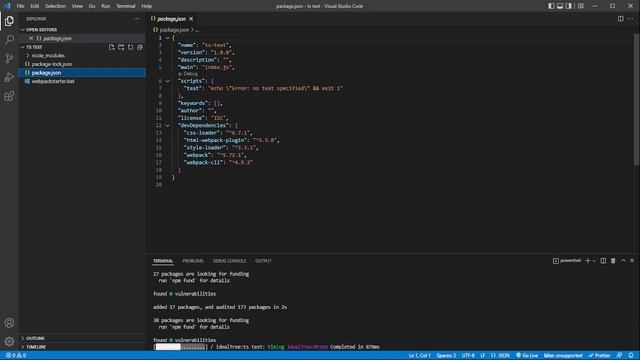
Task: Switch to the Output panel tab
Action: [263, 261]
